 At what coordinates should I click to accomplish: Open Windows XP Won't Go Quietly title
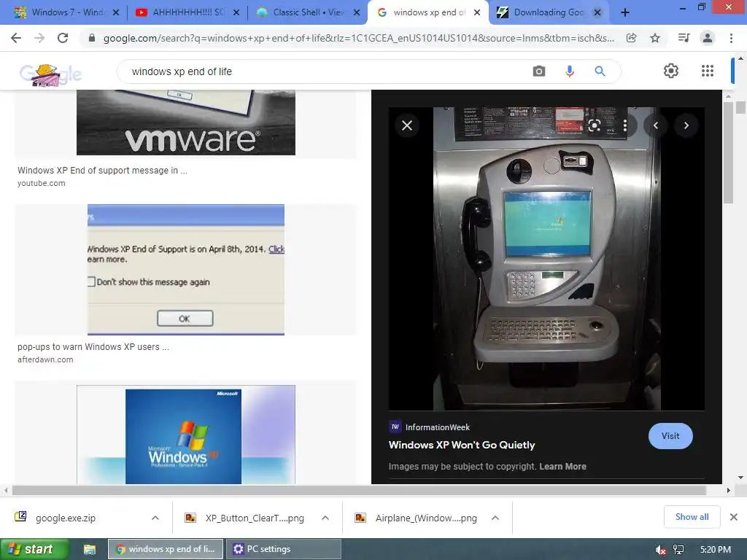(x=462, y=445)
